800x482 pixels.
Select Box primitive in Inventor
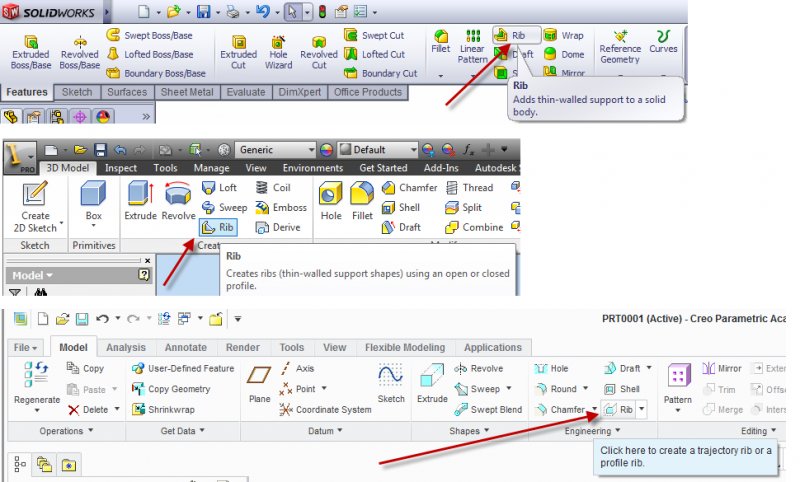click(93, 202)
